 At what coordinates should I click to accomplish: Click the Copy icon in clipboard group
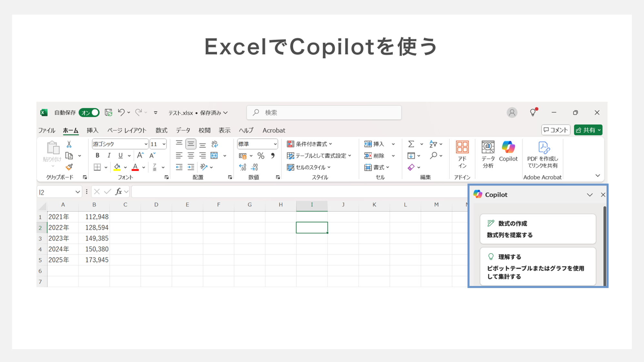coord(69,156)
